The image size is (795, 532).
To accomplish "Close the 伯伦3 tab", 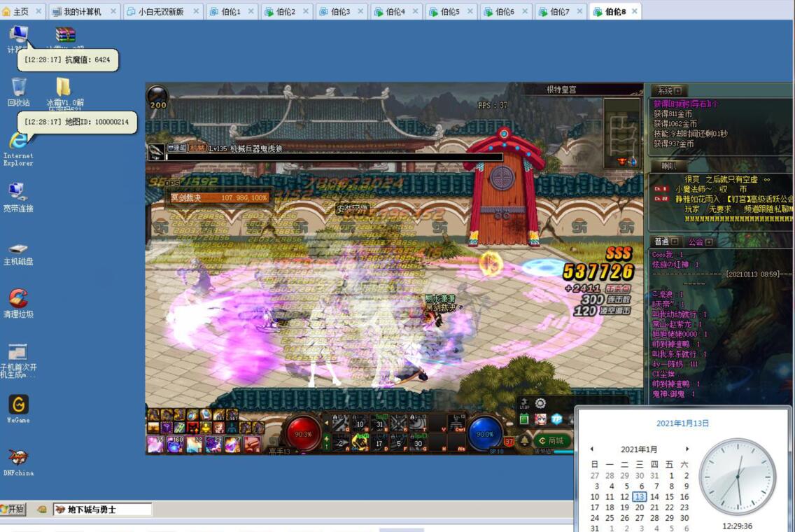I will click(x=360, y=11).
